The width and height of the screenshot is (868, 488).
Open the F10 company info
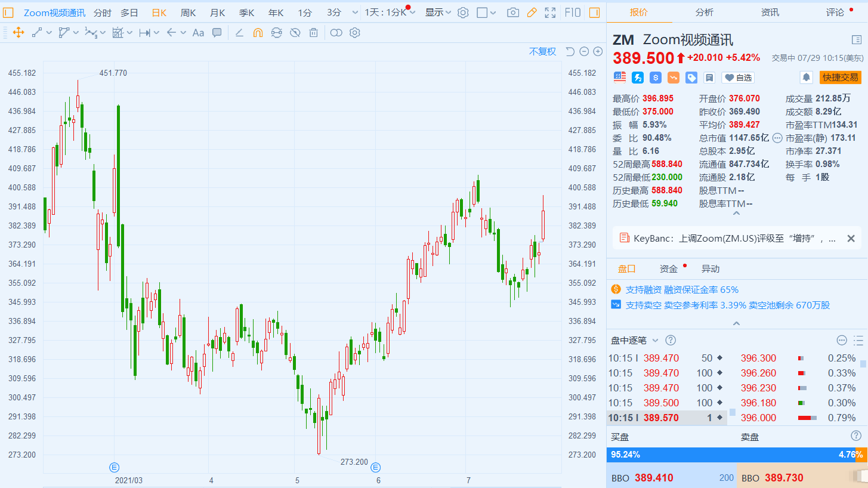pos(572,13)
